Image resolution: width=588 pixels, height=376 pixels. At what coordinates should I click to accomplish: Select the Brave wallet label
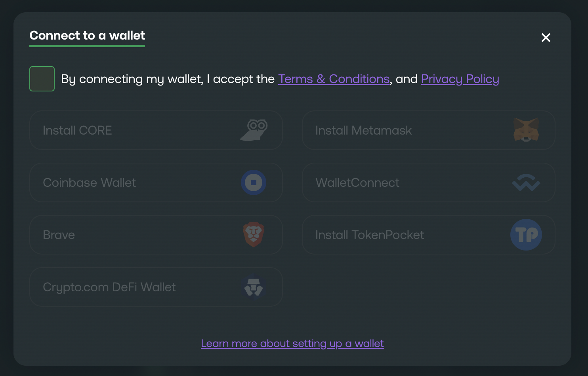59,235
